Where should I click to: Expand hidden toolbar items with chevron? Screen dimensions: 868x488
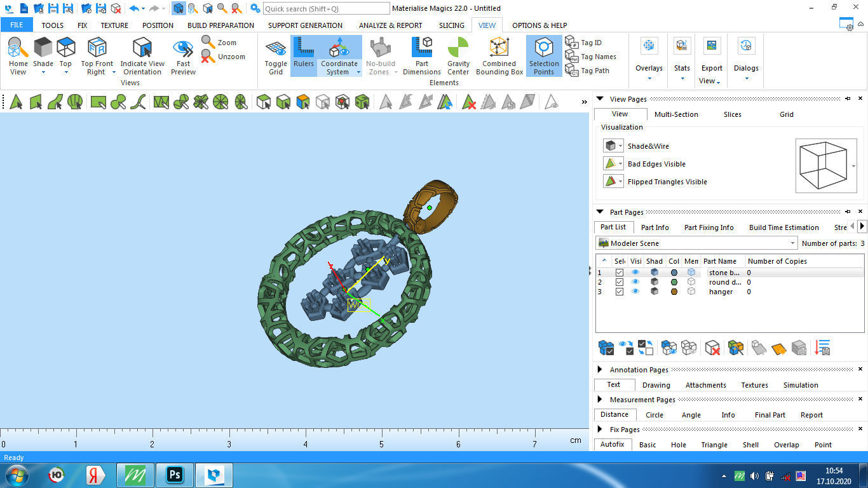[x=584, y=102]
